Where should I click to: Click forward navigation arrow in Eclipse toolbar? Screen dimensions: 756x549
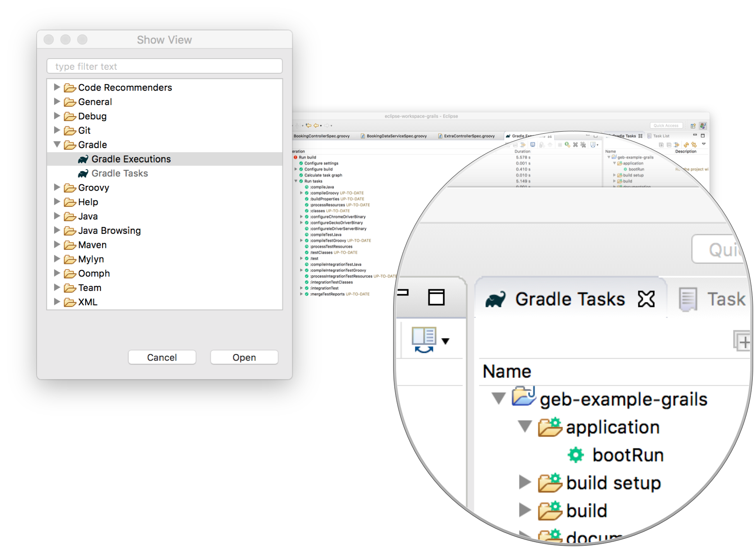click(x=326, y=126)
